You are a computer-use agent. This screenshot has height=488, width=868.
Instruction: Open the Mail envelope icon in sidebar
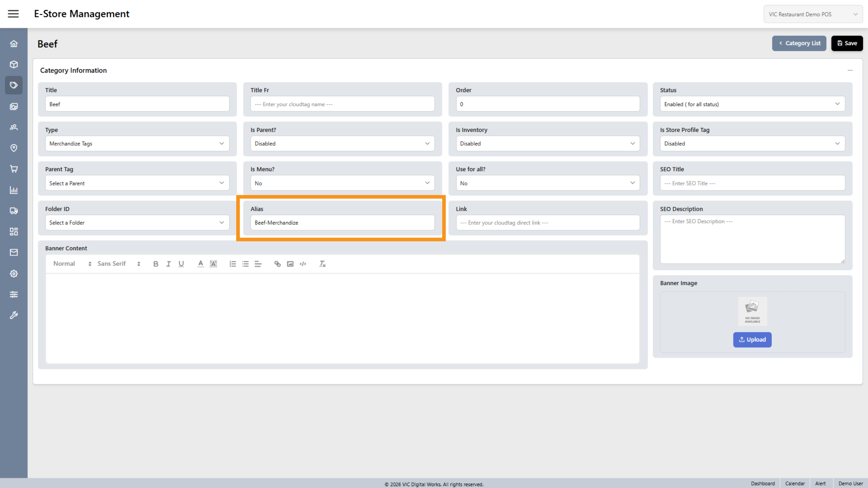pyautogui.click(x=14, y=252)
